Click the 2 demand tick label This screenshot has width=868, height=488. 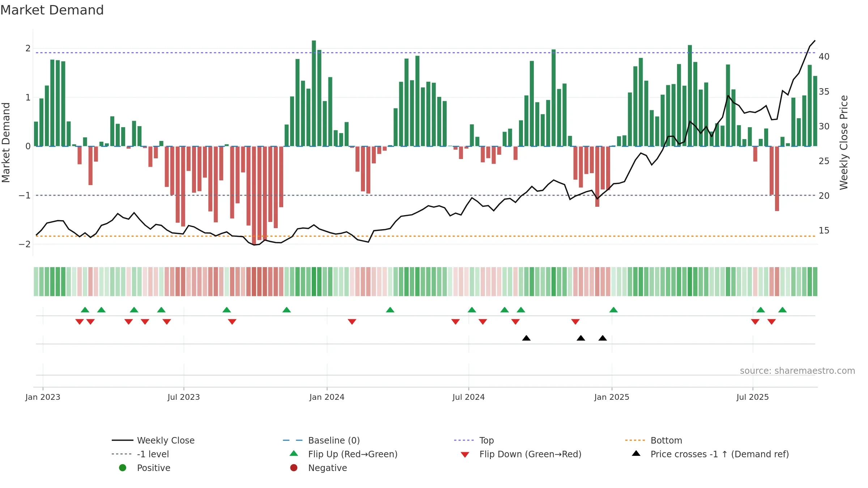[x=28, y=48]
